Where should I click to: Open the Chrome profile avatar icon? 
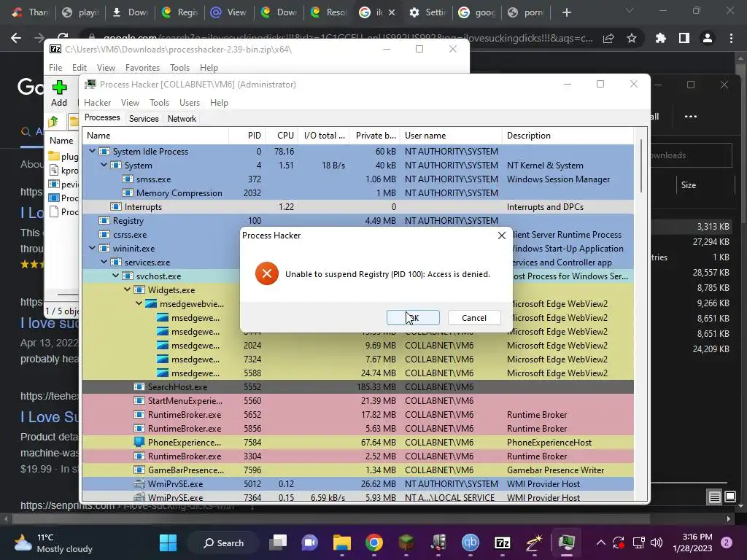pyautogui.click(x=708, y=39)
